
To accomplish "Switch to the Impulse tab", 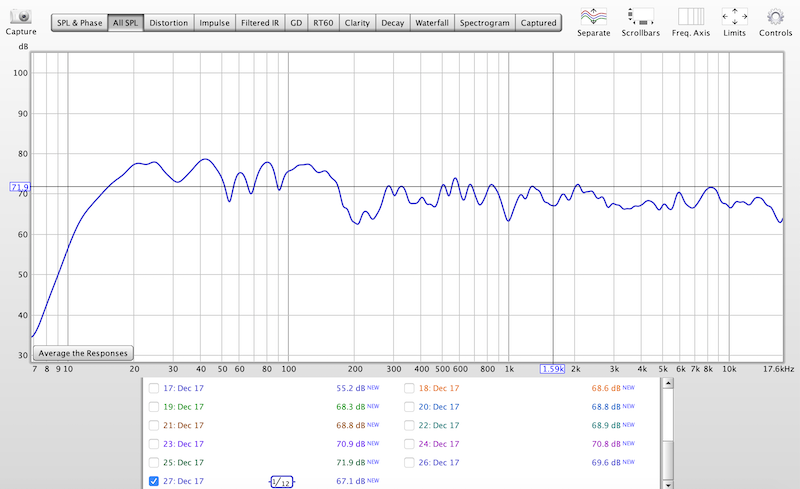I will pos(214,23).
